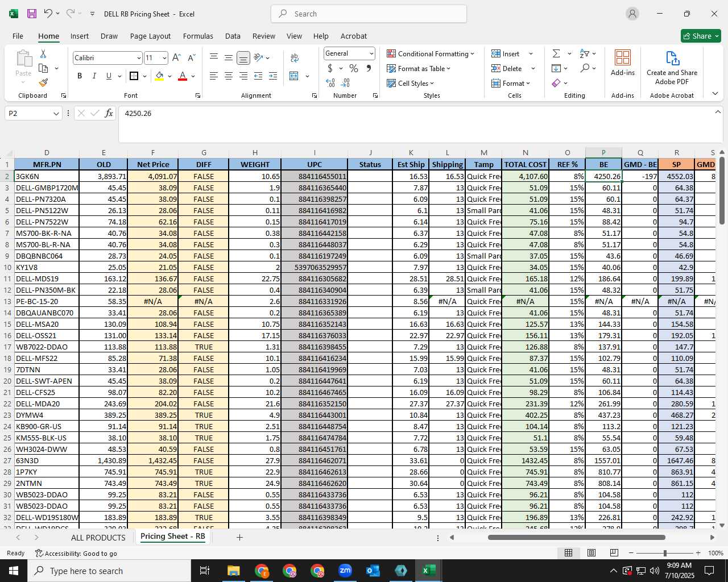Open the font name Calibri dropdown
Screen dimensions: 728x582
139,58
